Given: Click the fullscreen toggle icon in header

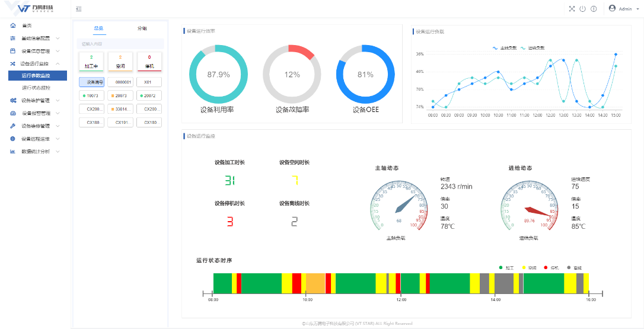Looking at the screenshot, I should [x=572, y=9].
